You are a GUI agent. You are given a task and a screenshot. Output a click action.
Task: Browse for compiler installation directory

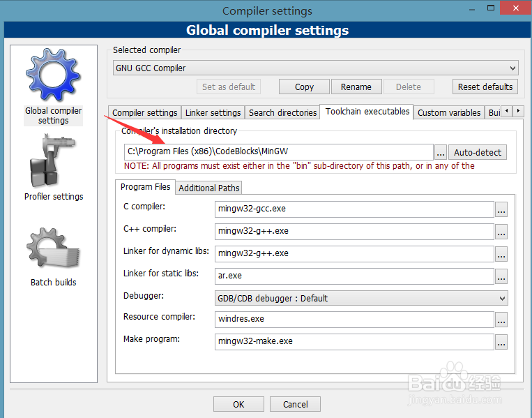coord(441,152)
